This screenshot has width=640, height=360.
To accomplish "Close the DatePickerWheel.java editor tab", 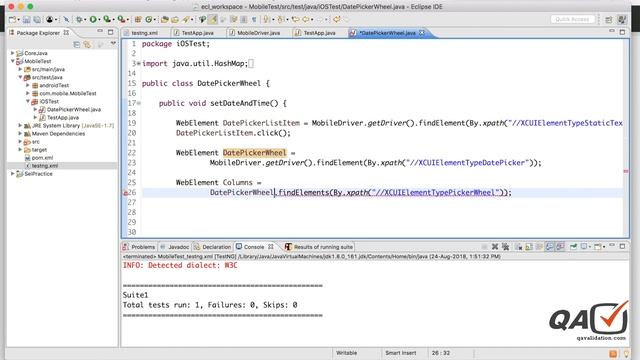I will 422,33.
